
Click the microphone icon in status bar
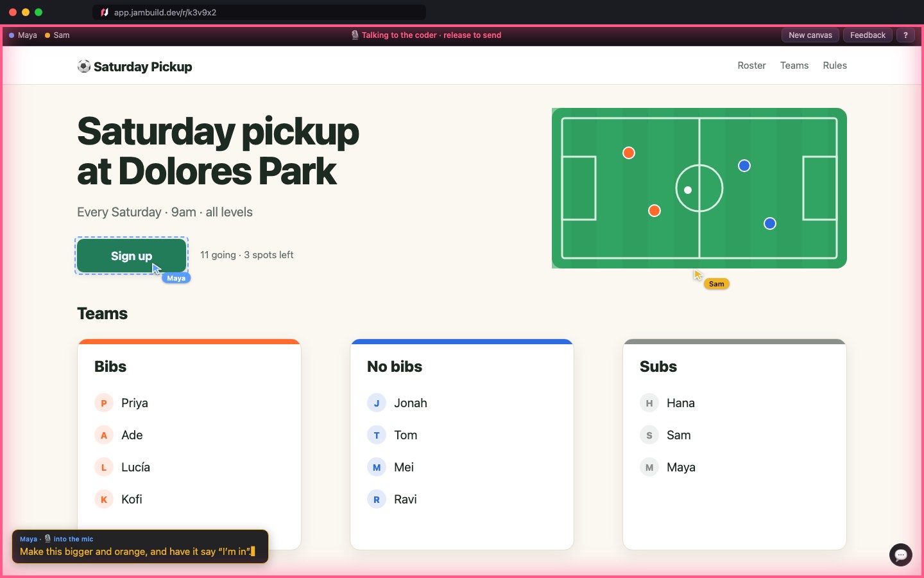[355, 35]
